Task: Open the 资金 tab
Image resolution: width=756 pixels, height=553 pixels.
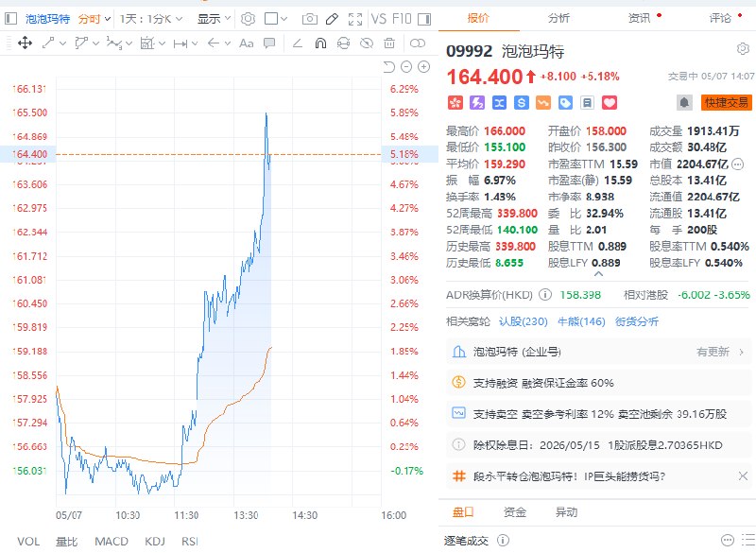Action: pyautogui.click(x=514, y=512)
